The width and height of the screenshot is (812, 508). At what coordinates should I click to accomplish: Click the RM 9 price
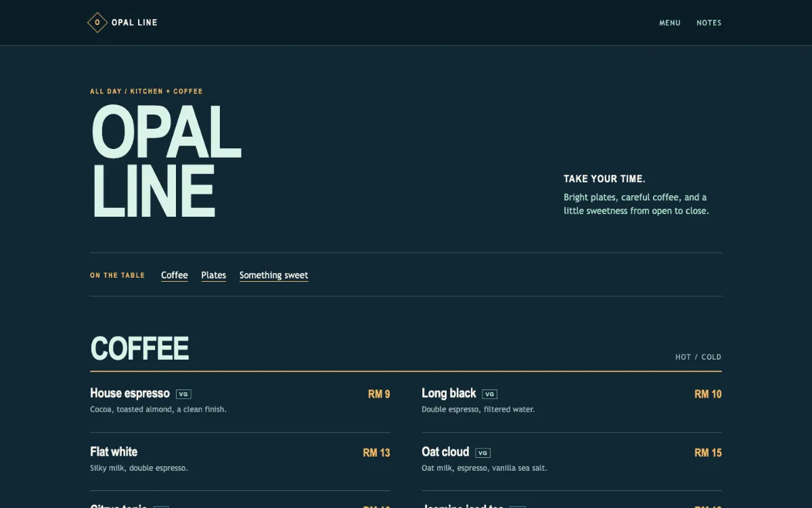coord(379,394)
